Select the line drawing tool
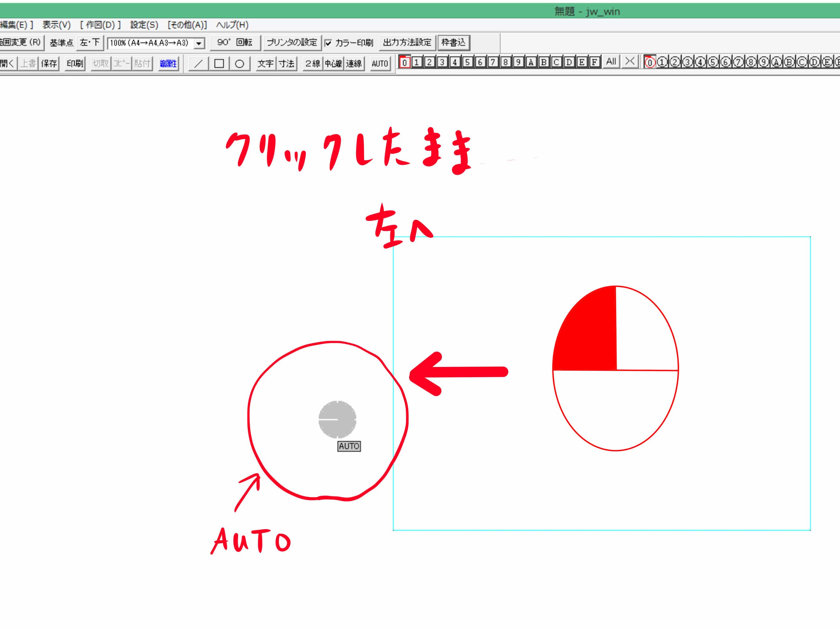This screenshot has width=840, height=630. (198, 63)
